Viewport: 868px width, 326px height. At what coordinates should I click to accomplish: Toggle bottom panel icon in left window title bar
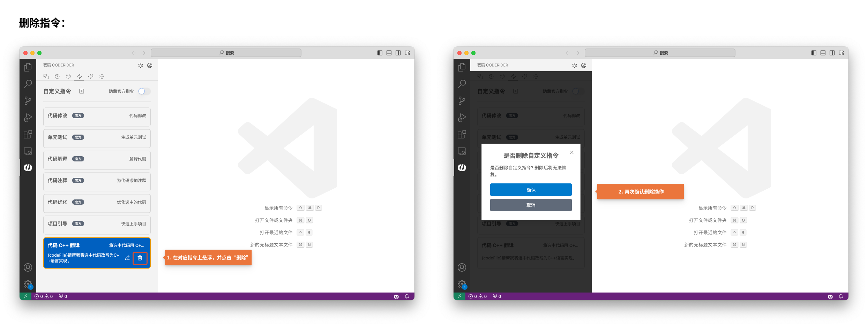[389, 53]
